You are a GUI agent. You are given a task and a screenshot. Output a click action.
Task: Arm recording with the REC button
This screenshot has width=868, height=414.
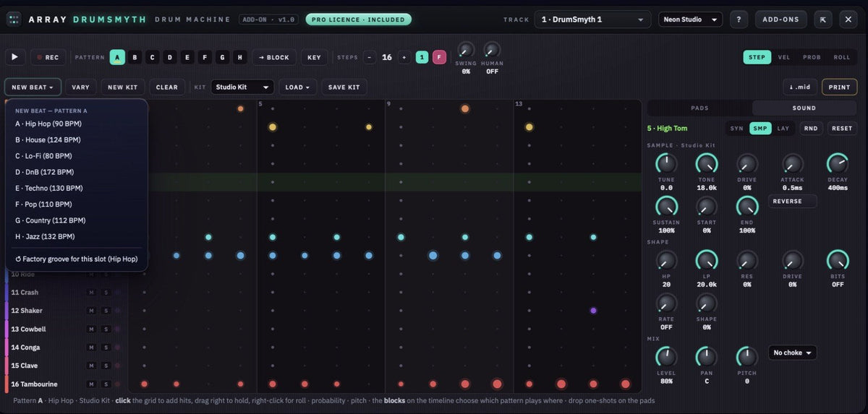[x=48, y=57]
